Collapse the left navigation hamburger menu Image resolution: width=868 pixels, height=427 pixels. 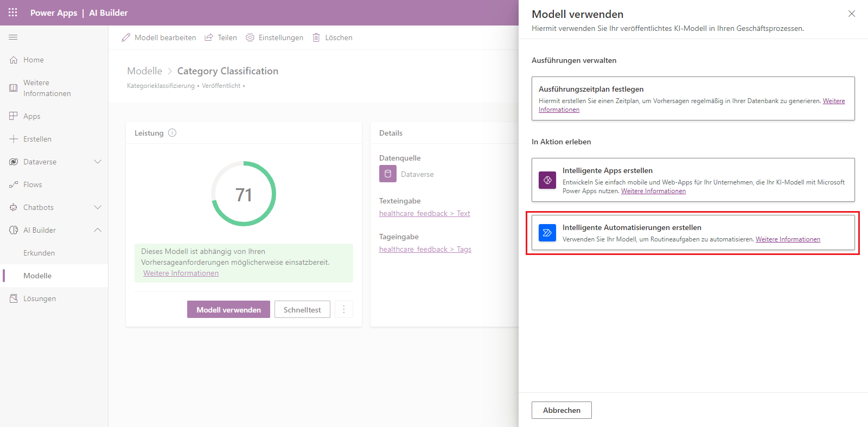13,37
